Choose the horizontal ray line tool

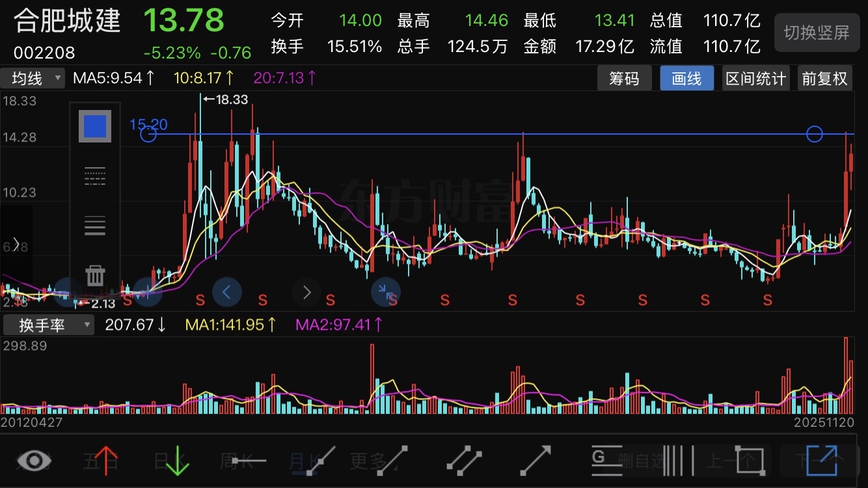pyautogui.click(x=249, y=461)
